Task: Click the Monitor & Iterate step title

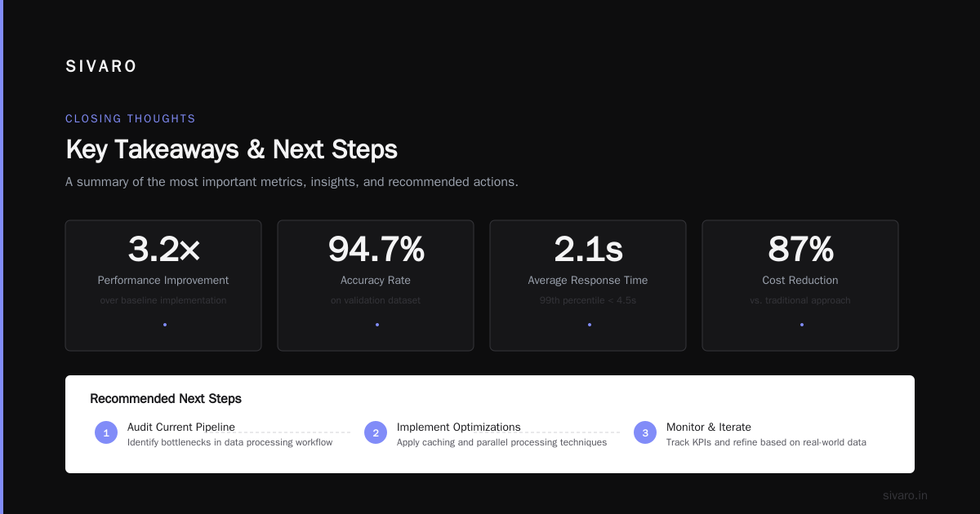Action: coord(709,427)
